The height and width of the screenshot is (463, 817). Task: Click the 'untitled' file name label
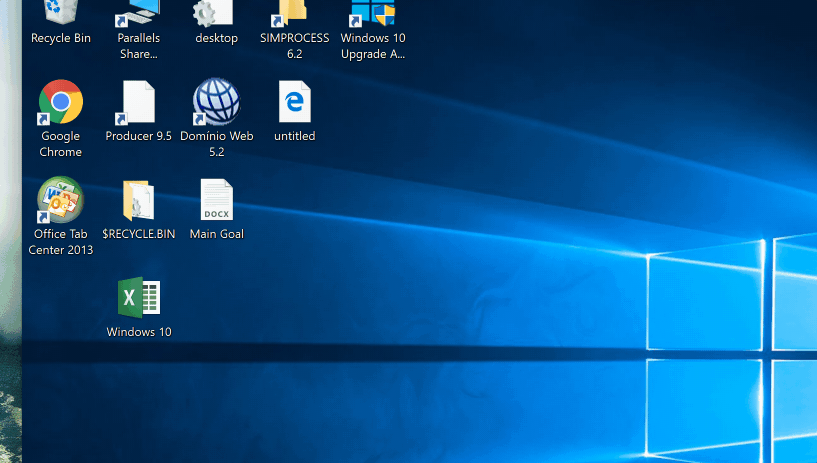coord(294,136)
